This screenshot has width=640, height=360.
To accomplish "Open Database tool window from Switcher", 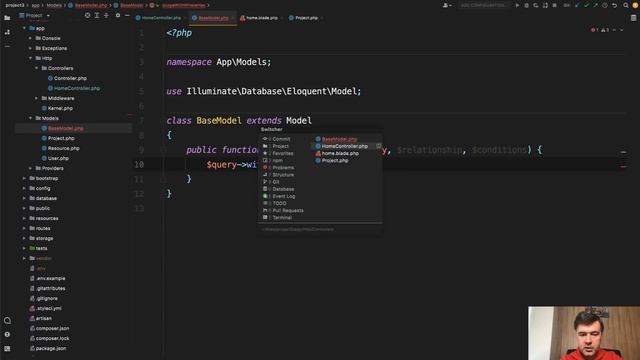I will (283, 189).
